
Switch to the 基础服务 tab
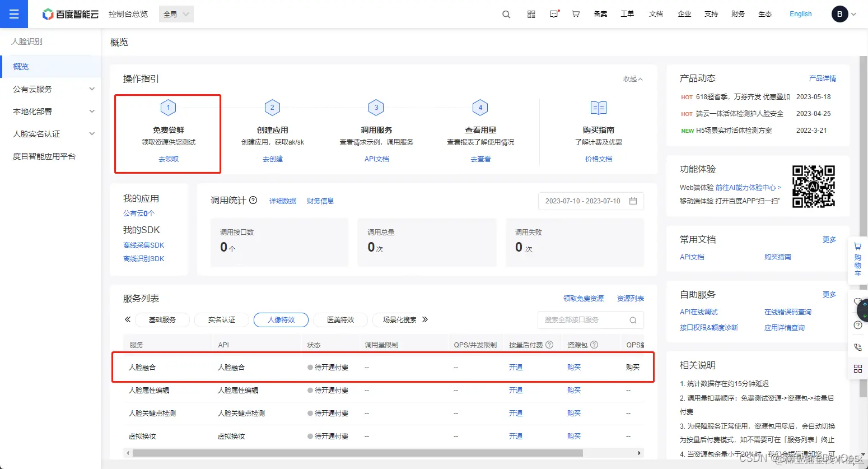162,320
